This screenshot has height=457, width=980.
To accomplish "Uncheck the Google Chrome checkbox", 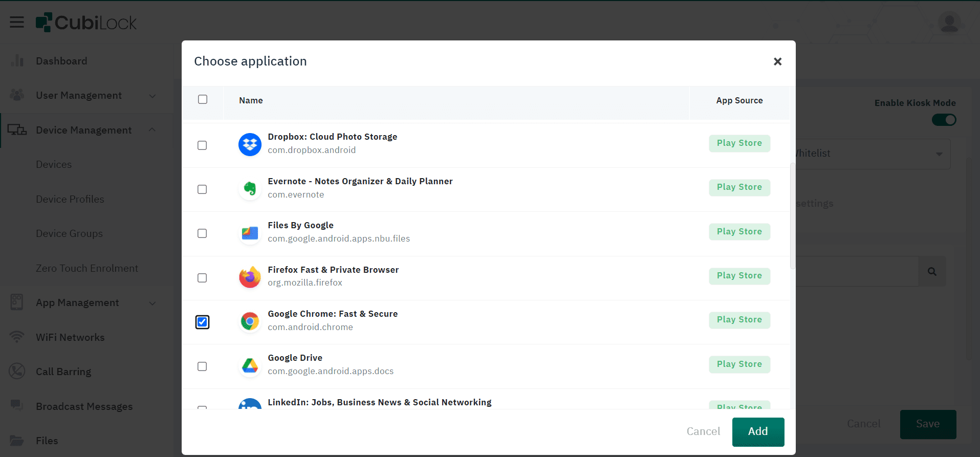I will pos(202,322).
